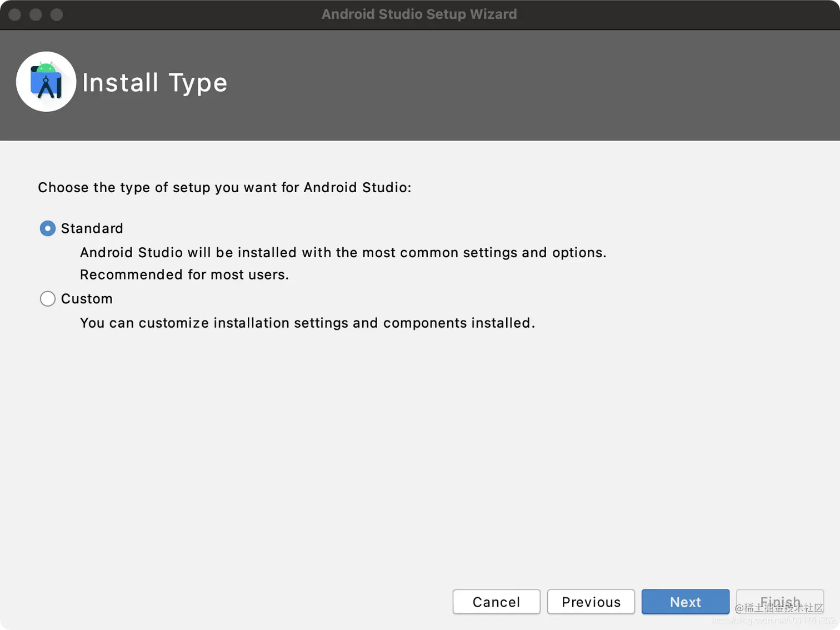This screenshot has height=630, width=840.
Task: Select the Standard radio button
Action: pyautogui.click(x=48, y=228)
